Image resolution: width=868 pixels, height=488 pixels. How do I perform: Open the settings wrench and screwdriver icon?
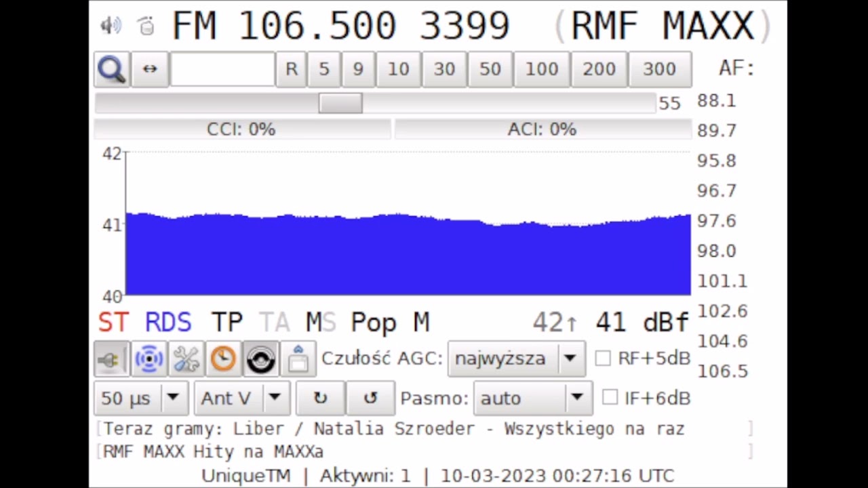tap(186, 359)
